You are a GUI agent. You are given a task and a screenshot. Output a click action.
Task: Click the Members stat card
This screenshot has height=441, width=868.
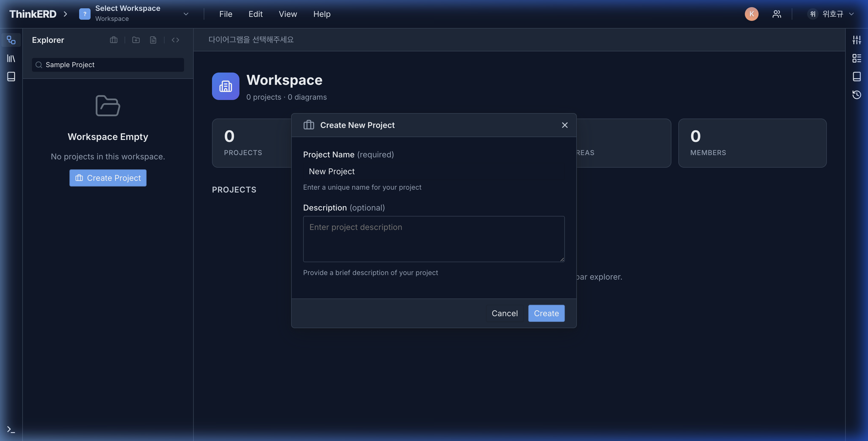pos(752,143)
